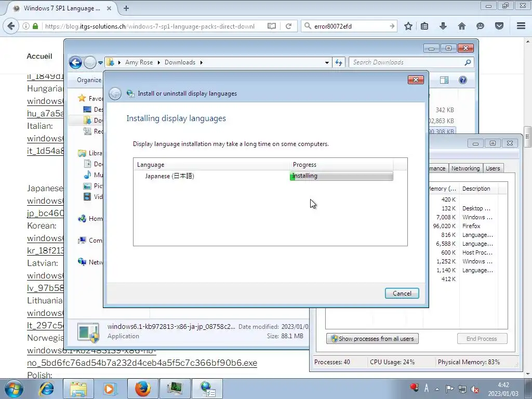The width and height of the screenshot is (532, 399).
Task: Open Windows Explorer taskbar button
Action: (x=78, y=389)
